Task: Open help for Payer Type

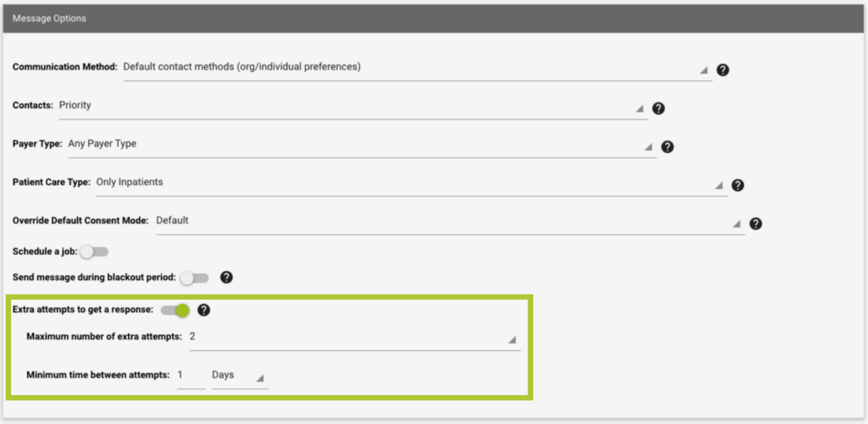Action: point(667,147)
